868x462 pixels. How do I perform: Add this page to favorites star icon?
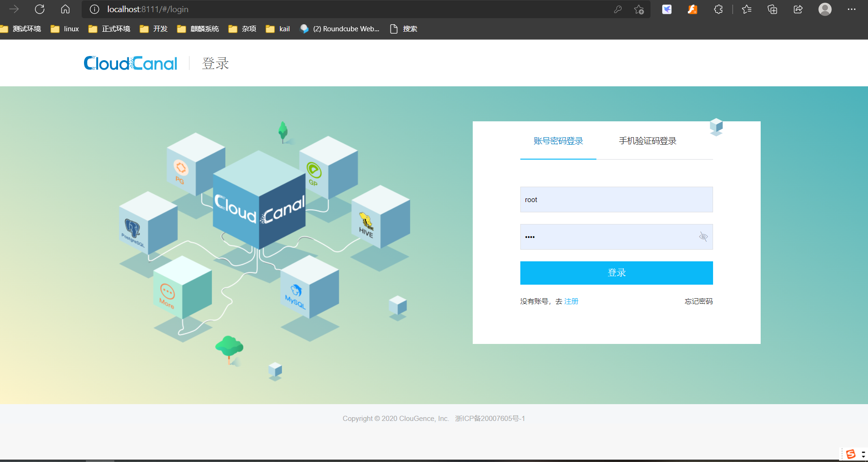[639, 9]
